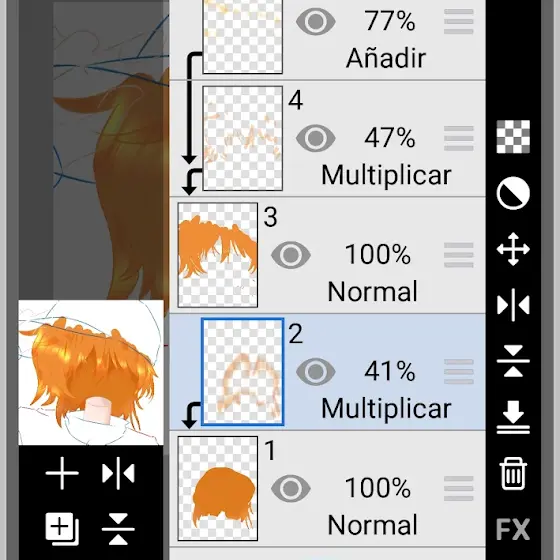Toggle visibility of layer 2
The height and width of the screenshot is (560, 560).
point(316,371)
